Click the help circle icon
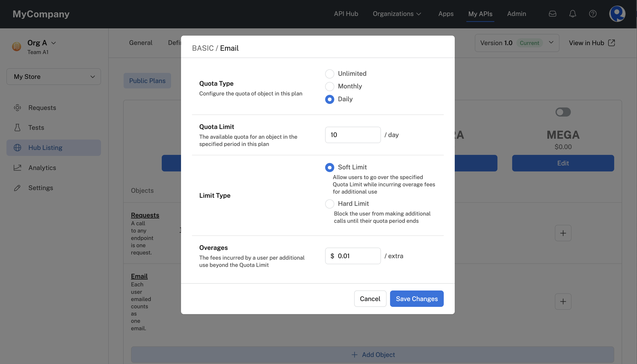This screenshot has width=637, height=364. [593, 13]
